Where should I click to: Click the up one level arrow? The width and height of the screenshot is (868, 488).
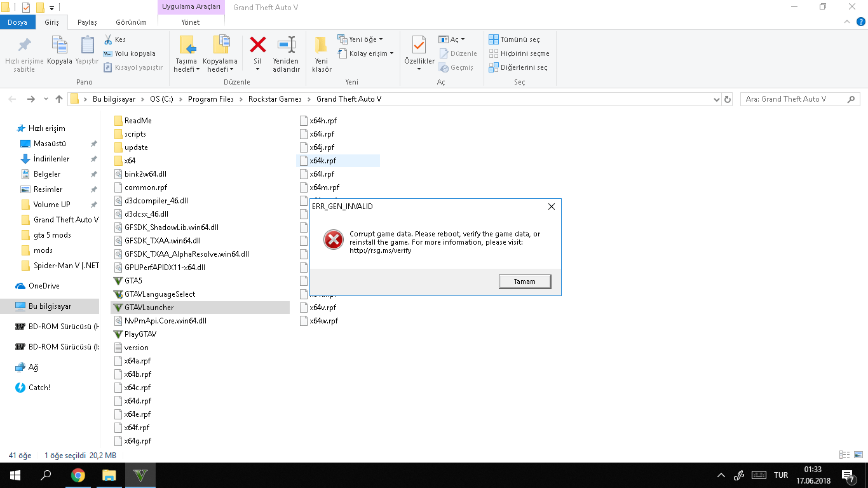[59, 99]
